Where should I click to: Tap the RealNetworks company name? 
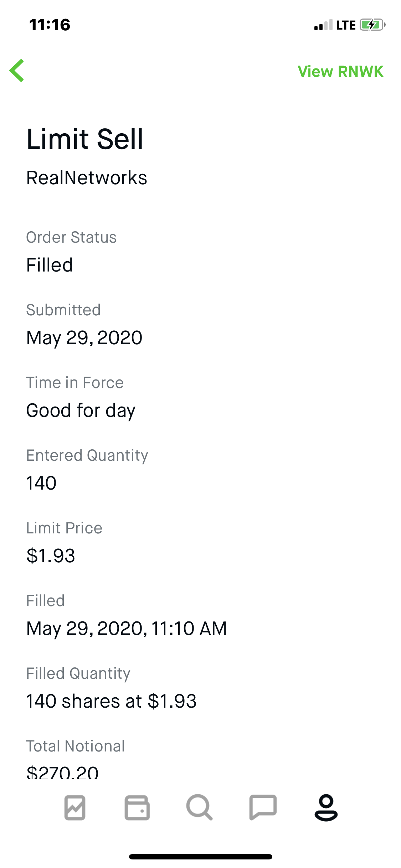coord(87,178)
